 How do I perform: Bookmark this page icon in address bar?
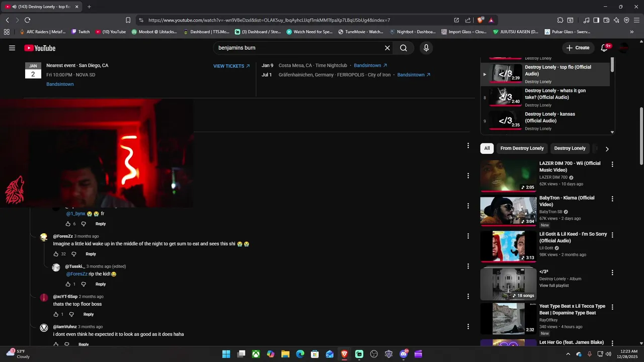click(x=128, y=20)
